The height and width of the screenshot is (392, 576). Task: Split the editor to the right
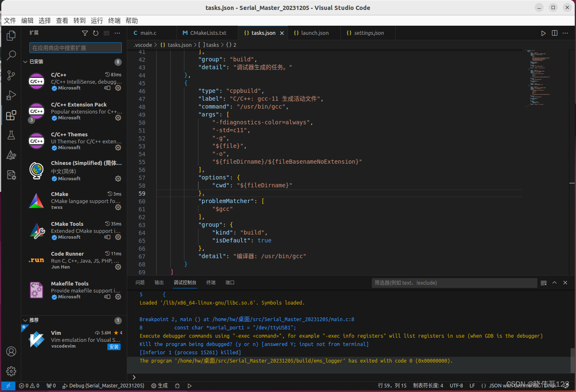coord(554,33)
